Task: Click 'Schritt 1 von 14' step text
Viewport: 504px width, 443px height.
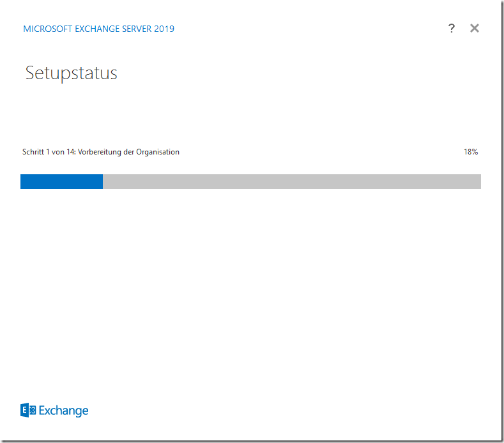Action: pos(49,152)
